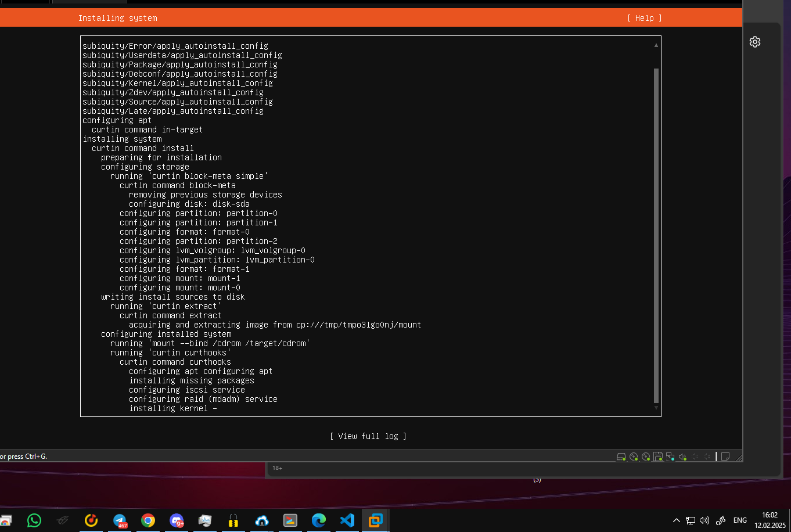Click the installer log scrollbar thumb

656,235
